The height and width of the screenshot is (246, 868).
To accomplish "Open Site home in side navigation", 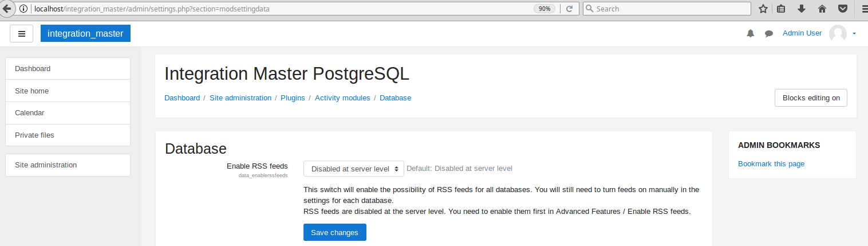I will point(68,91).
